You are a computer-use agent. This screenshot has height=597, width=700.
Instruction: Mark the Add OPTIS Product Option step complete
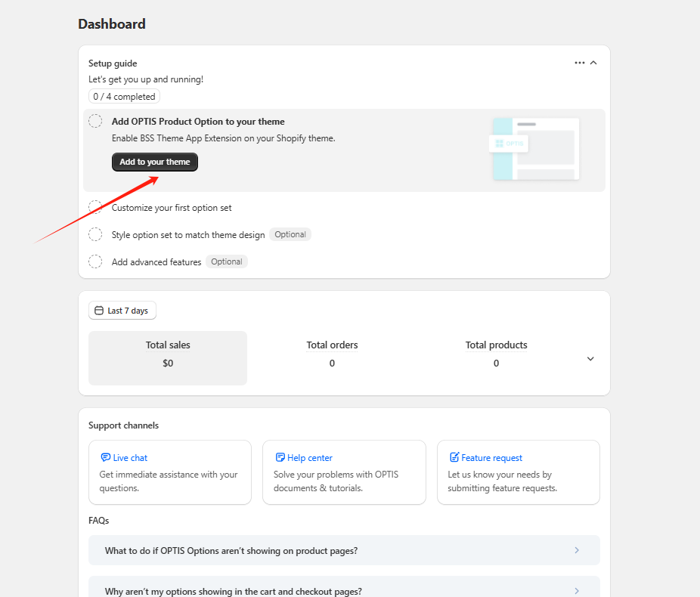tap(95, 121)
